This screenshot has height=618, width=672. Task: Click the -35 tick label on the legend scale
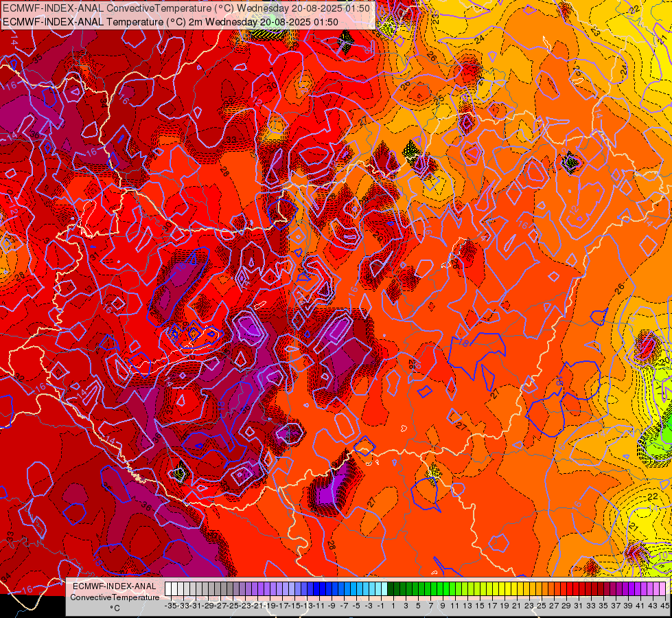[x=170, y=606]
